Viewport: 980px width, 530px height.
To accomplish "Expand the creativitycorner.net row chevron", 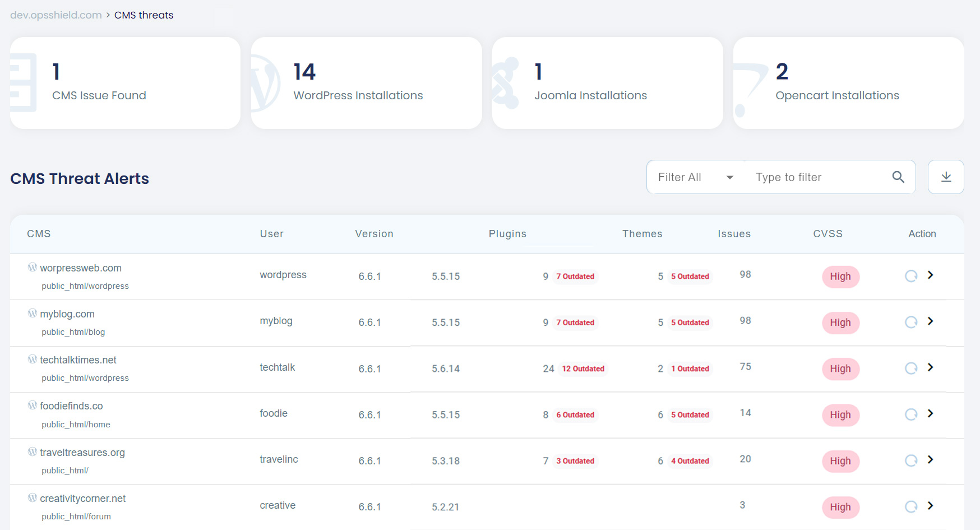I will pos(930,505).
